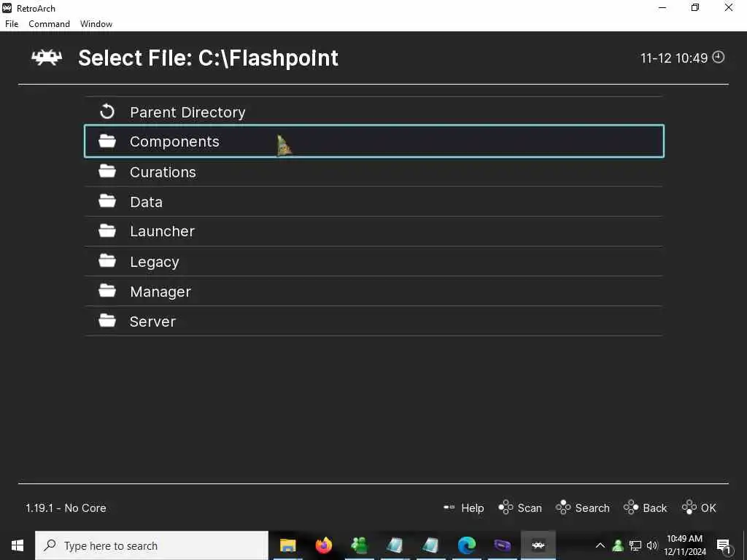Click the OK gamepad icon in footer
Viewport: 747px width, 560px height.
pyautogui.click(x=689, y=507)
